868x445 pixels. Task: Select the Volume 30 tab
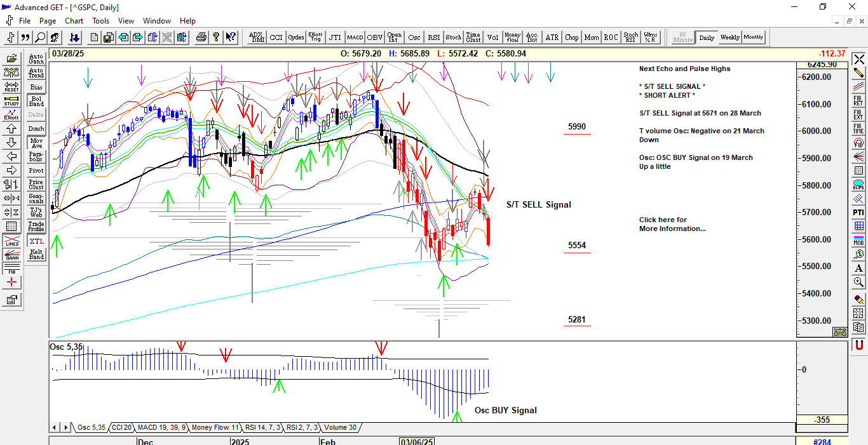[341, 428]
